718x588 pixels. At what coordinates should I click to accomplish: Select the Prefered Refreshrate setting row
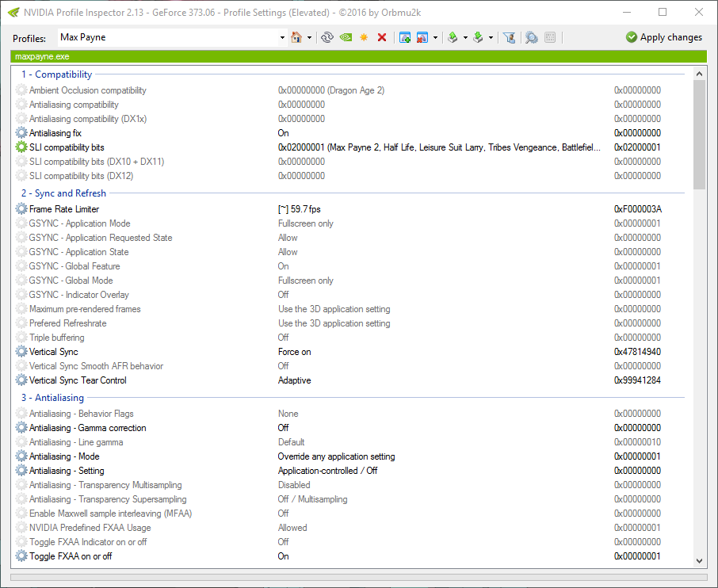pyautogui.click(x=350, y=323)
